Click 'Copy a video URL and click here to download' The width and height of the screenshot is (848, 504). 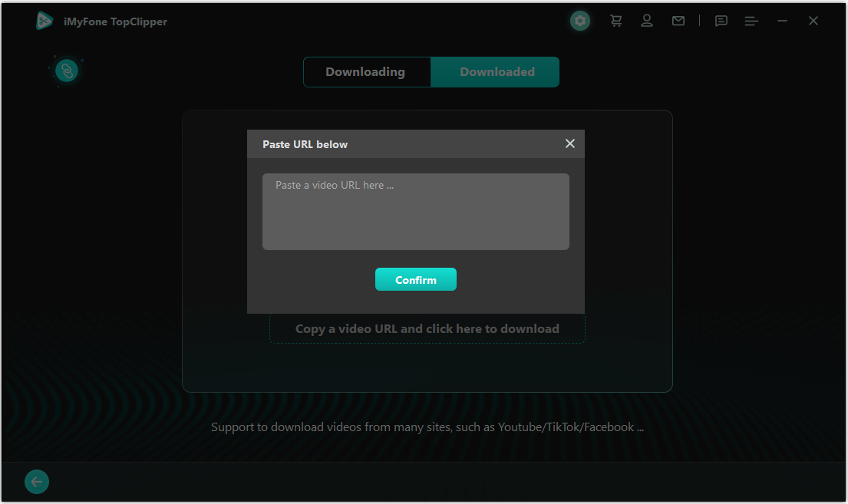pos(427,329)
